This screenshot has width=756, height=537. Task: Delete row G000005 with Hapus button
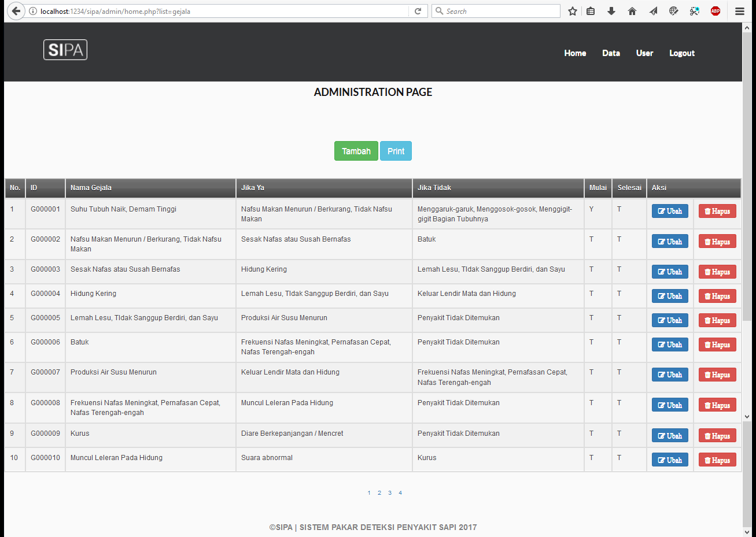coord(717,320)
